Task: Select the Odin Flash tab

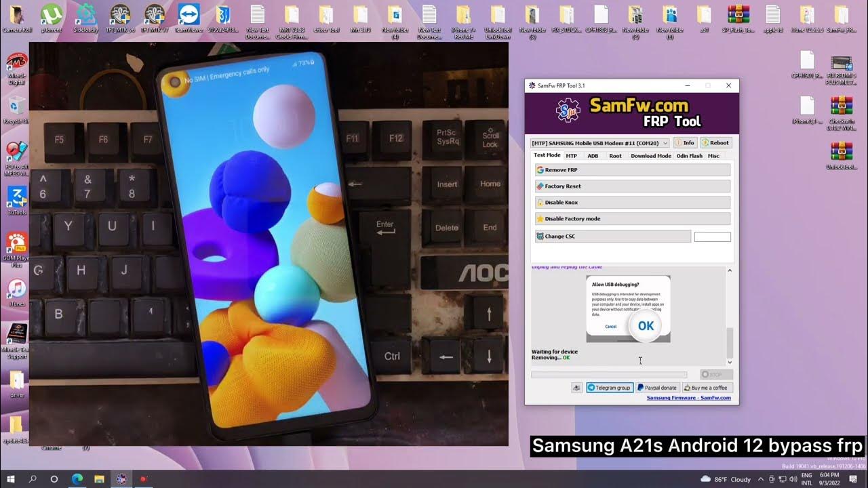Action: (x=690, y=156)
